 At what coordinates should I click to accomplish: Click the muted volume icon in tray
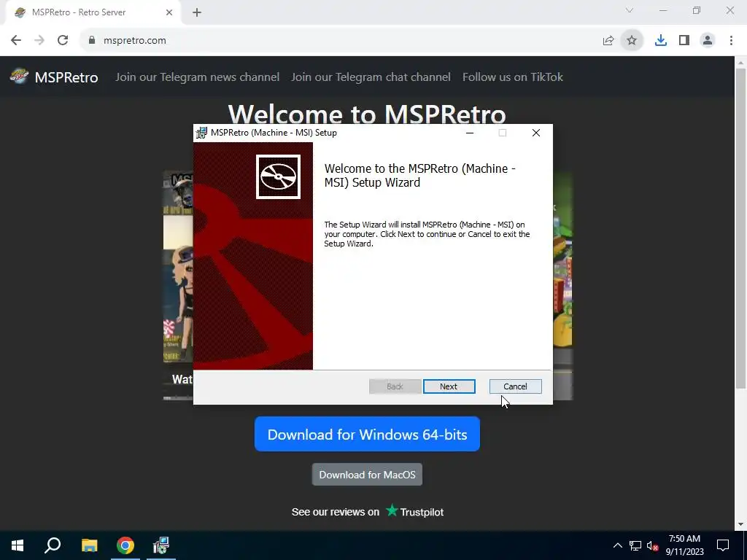click(653, 545)
